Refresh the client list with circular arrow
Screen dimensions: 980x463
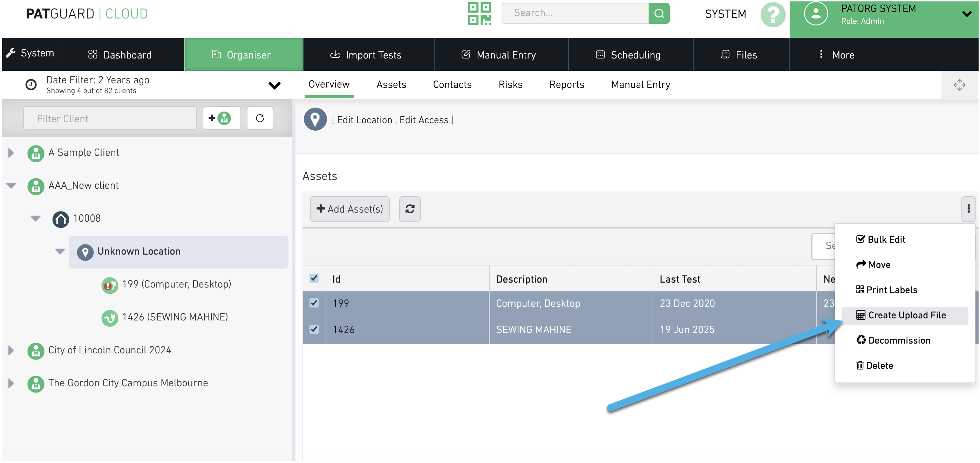260,118
